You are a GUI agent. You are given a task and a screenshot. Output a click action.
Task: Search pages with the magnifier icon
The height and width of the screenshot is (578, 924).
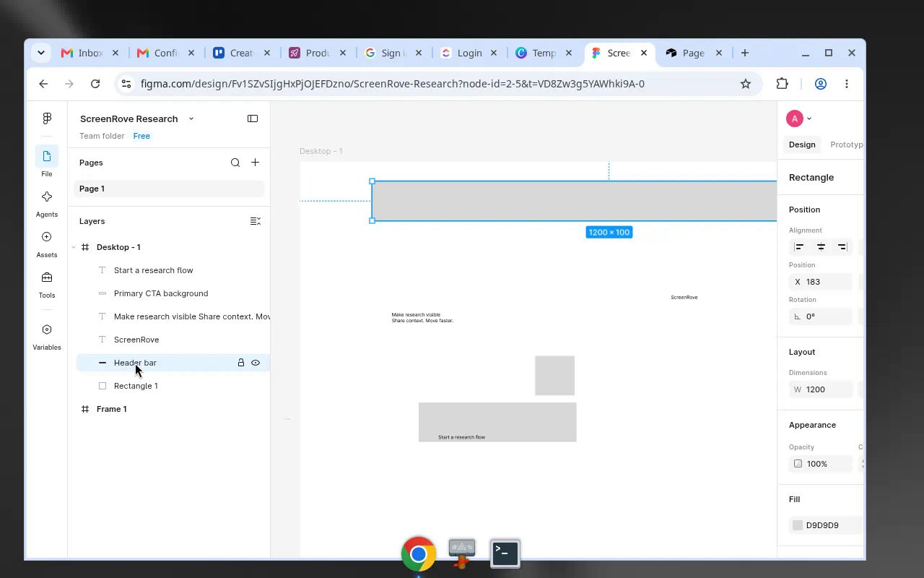coord(235,163)
